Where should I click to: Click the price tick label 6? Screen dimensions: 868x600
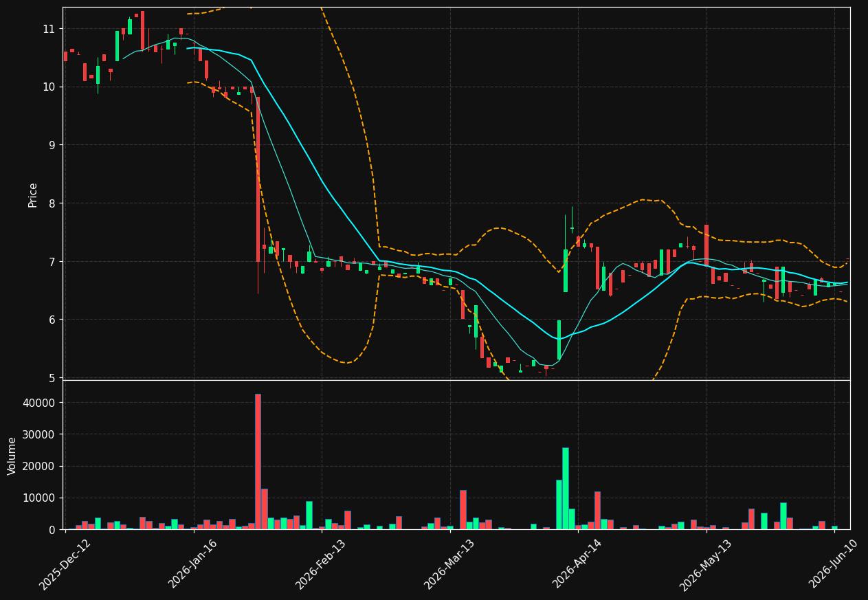pos(52,320)
